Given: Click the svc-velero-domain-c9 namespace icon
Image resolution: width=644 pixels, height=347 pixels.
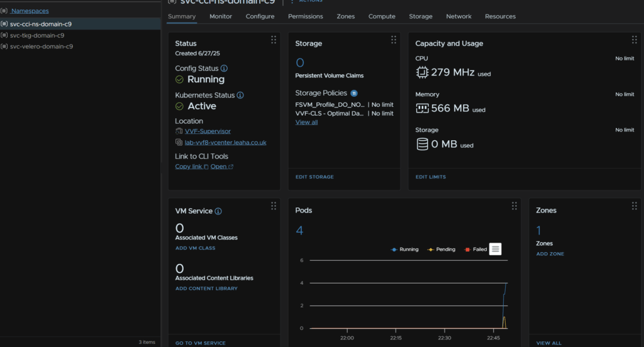Looking at the screenshot, I should tap(4, 47).
